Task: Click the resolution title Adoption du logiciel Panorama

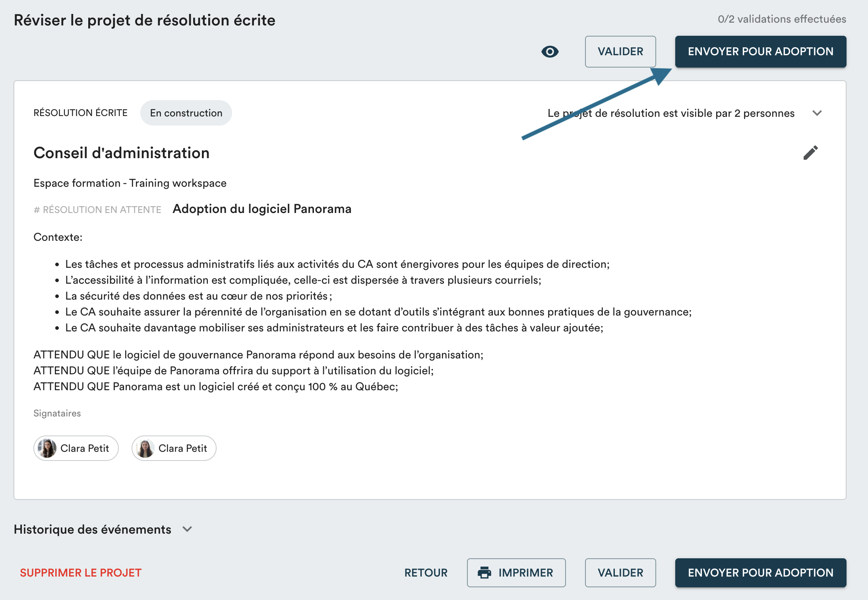Action: pos(262,209)
